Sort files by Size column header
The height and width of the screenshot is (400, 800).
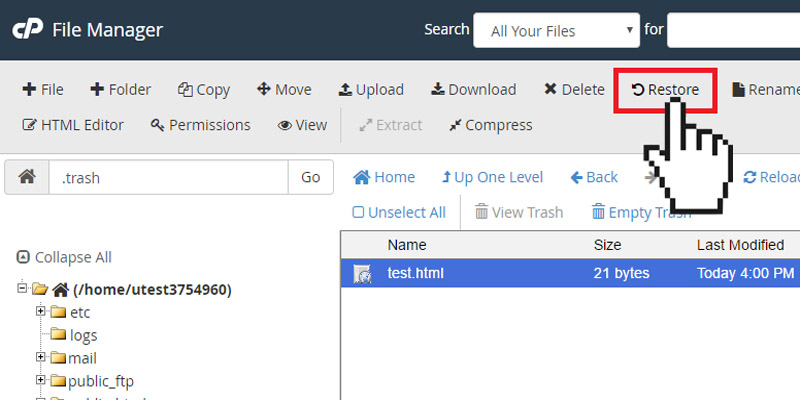pos(607,245)
